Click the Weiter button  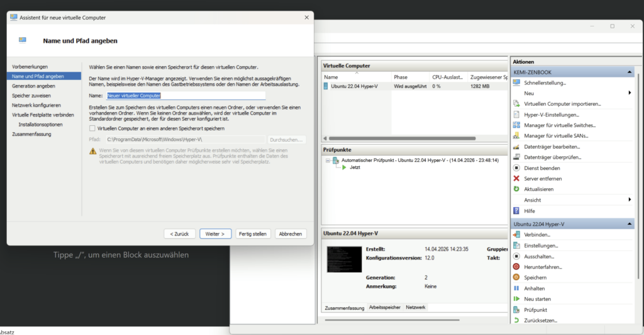coord(216,234)
